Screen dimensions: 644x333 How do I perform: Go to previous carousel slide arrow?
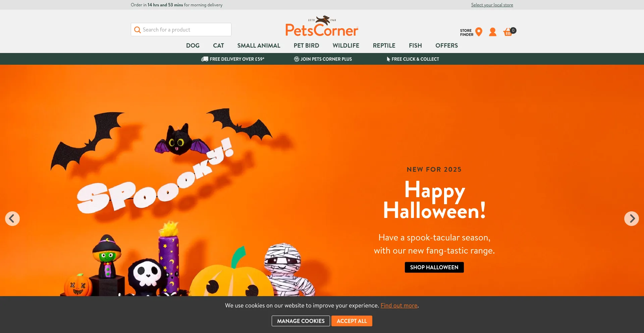12,219
